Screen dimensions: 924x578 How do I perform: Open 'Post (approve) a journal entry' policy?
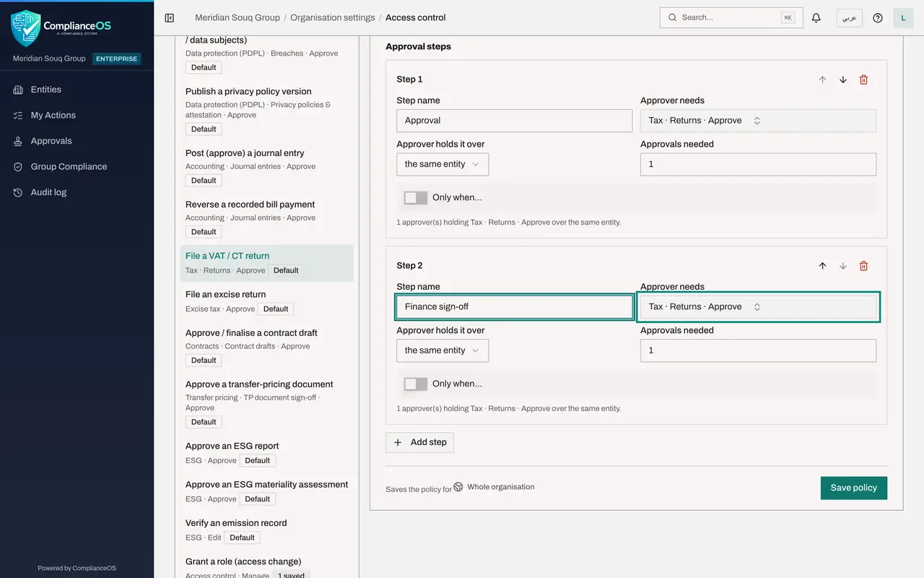pyautogui.click(x=266, y=167)
